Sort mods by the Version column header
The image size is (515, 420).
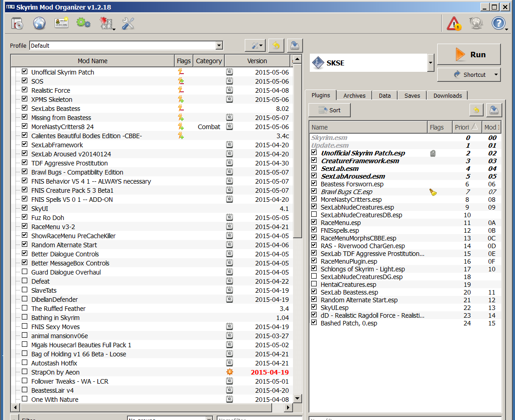[x=257, y=60]
